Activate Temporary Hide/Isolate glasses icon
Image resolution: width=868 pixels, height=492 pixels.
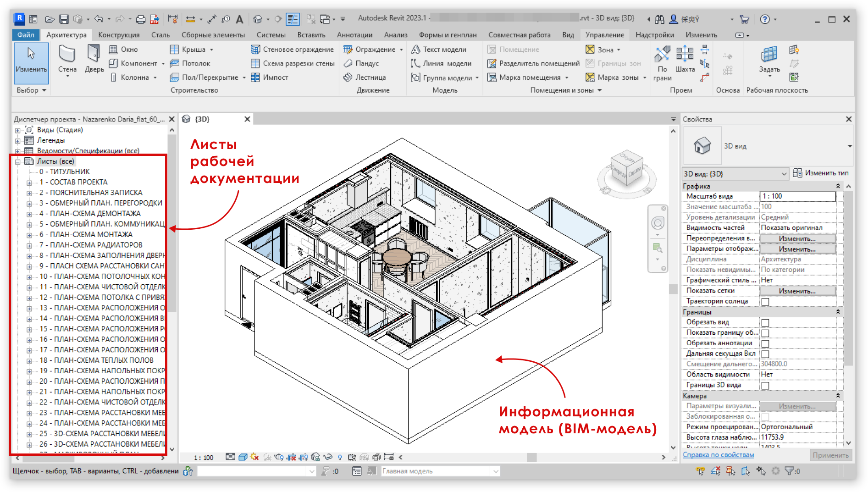tap(327, 457)
